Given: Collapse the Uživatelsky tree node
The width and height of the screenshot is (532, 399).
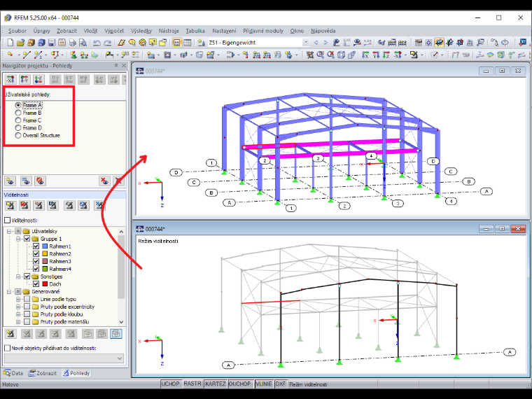Looking at the screenshot, I should click(x=9, y=231).
